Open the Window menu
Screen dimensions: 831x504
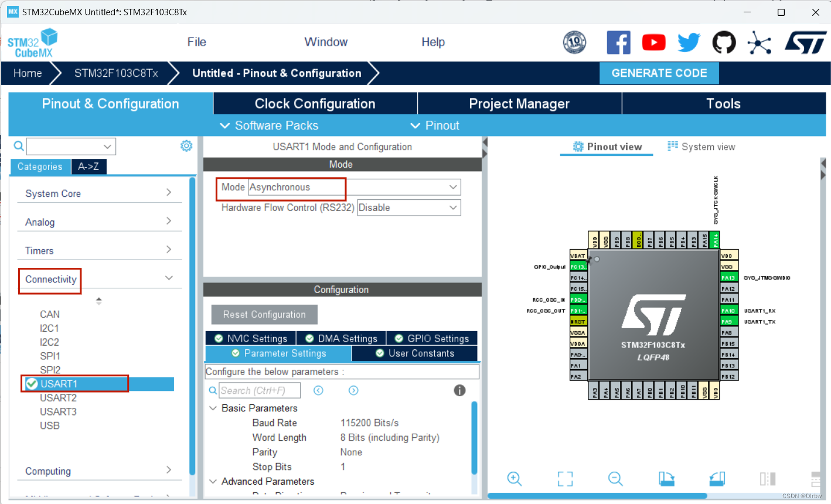coord(326,42)
